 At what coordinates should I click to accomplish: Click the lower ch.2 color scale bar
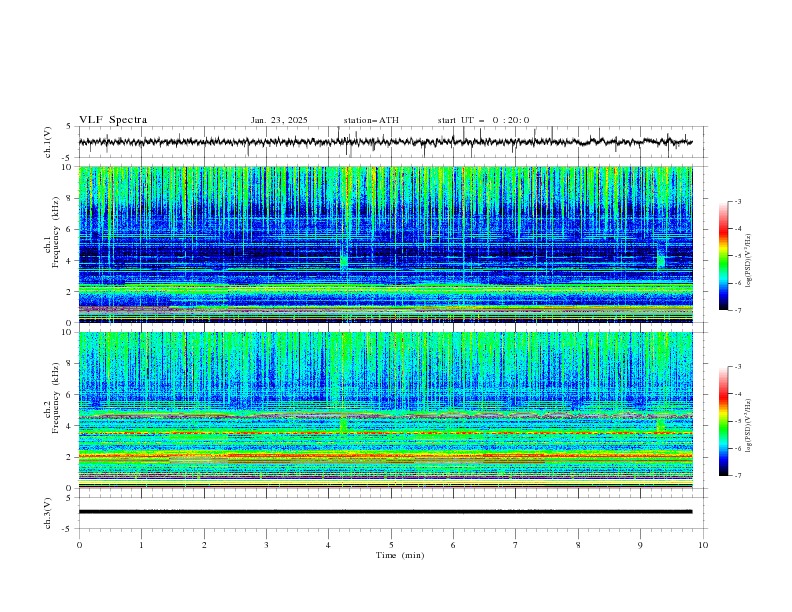(x=723, y=421)
